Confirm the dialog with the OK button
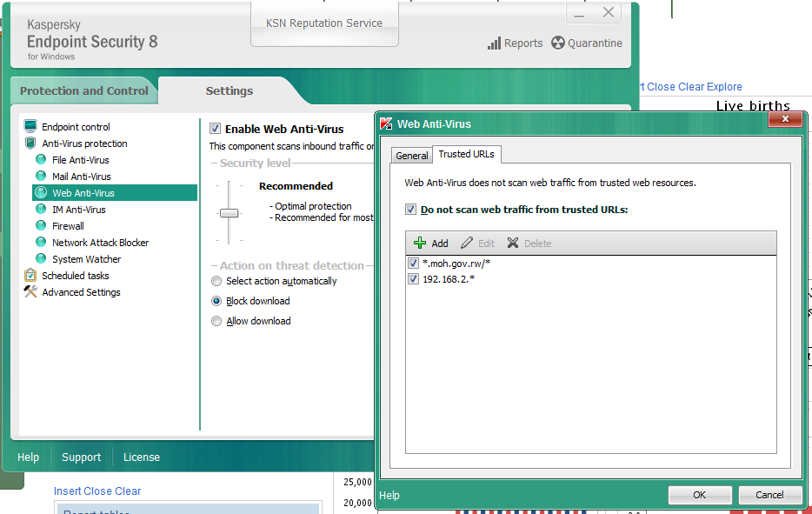The height and width of the screenshot is (514, 812). pos(700,495)
